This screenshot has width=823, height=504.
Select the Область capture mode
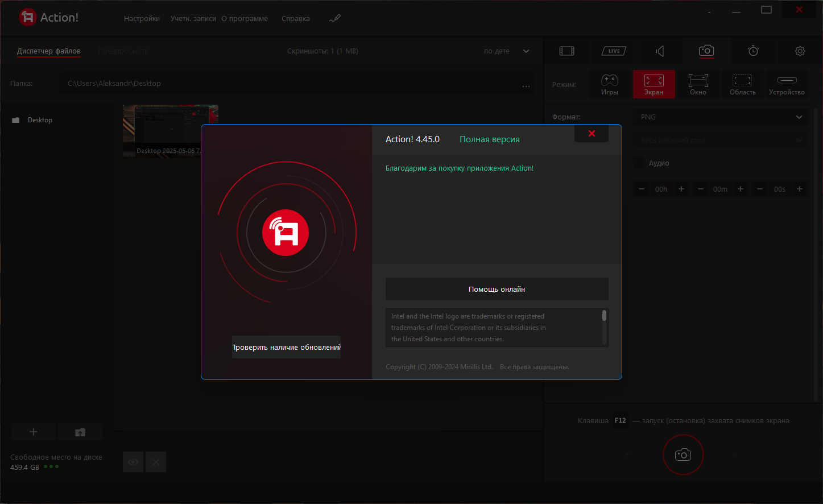(743, 84)
